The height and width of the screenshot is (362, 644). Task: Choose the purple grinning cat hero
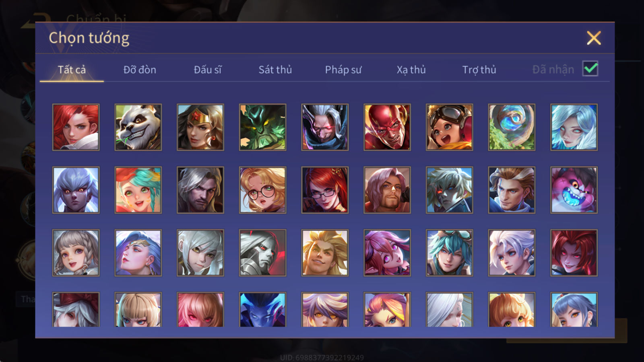pos(574,190)
